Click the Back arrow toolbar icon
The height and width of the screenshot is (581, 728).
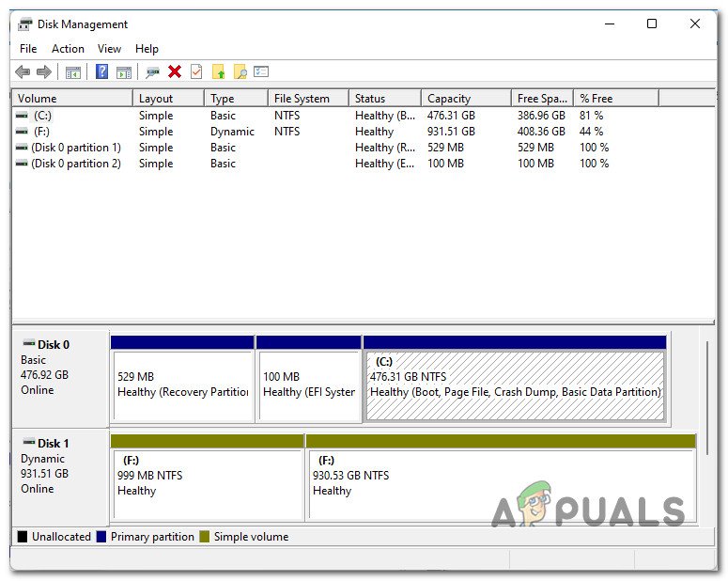[23, 71]
